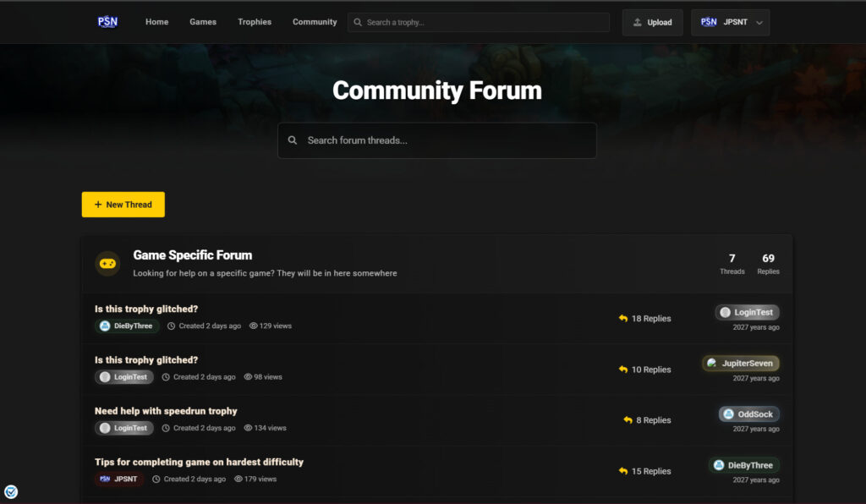This screenshot has height=504, width=866.
Task: Click into the 'Search forum threads' box
Action: [x=437, y=140]
